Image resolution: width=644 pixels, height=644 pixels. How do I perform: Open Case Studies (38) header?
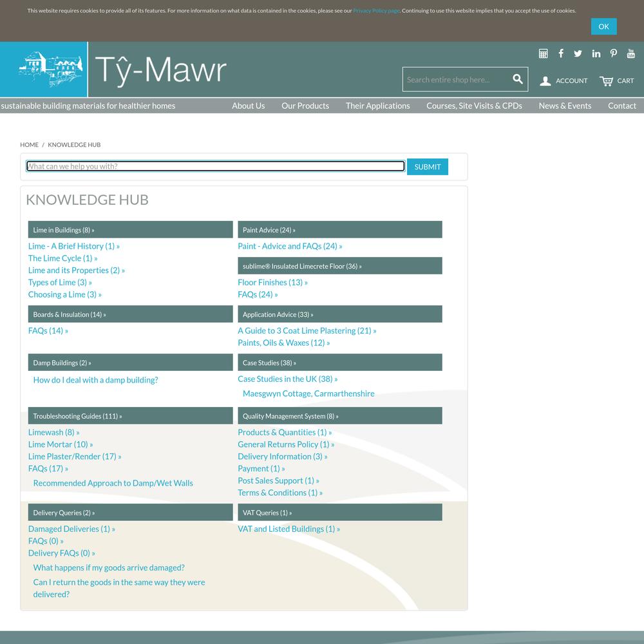click(x=339, y=363)
